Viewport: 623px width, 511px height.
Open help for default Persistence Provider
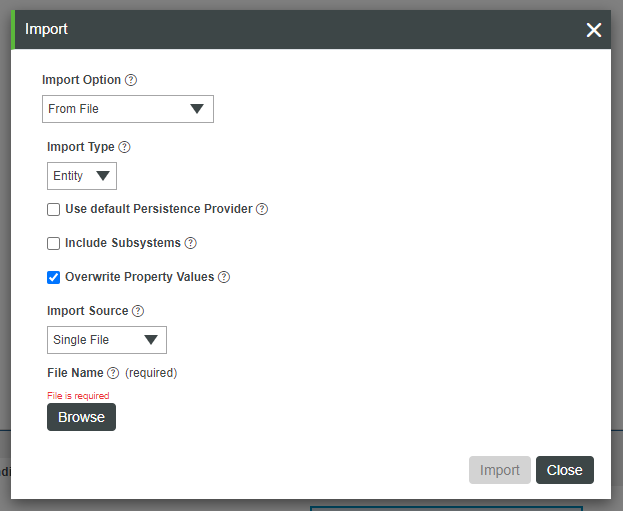click(262, 209)
